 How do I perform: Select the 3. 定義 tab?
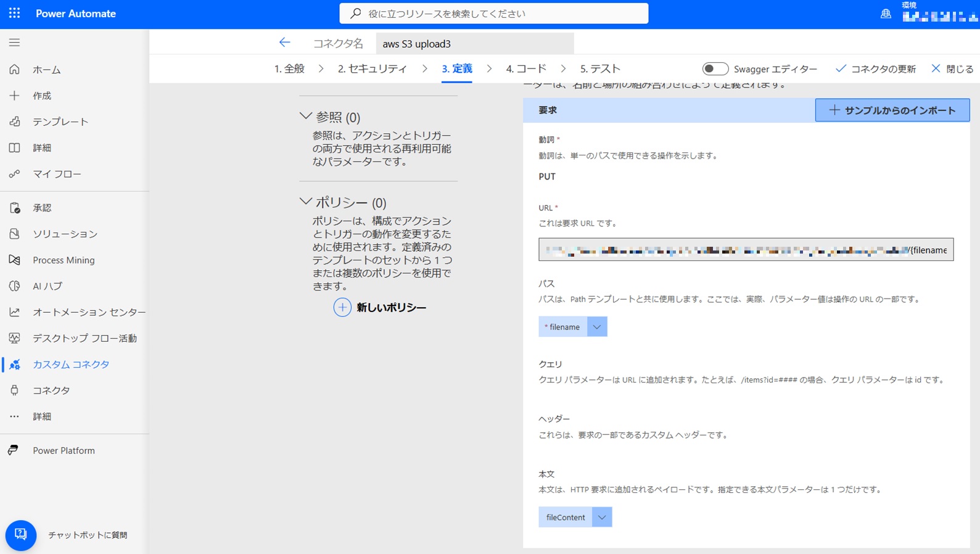457,68
